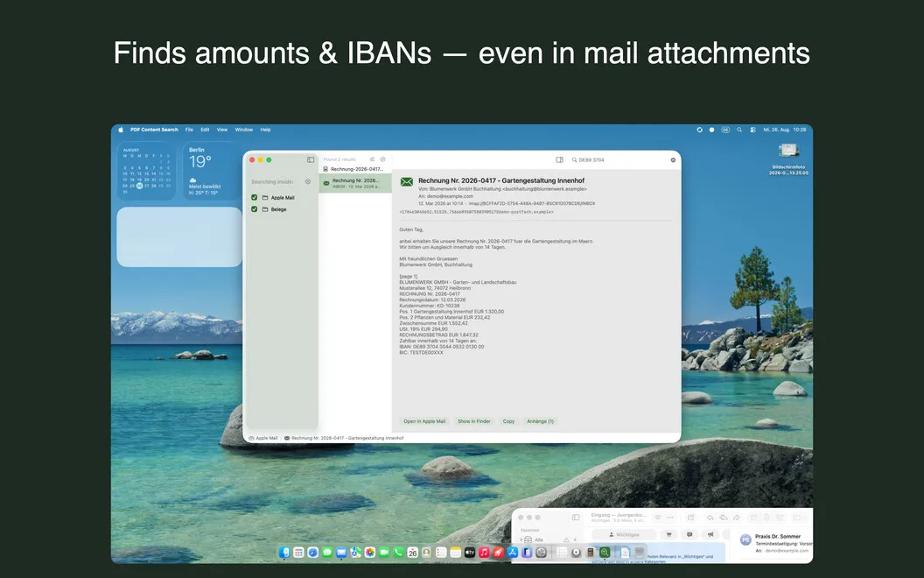Open the View menu
Viewport: 924px width, 578px height.
pyautogui.click(x=222, y=130)
